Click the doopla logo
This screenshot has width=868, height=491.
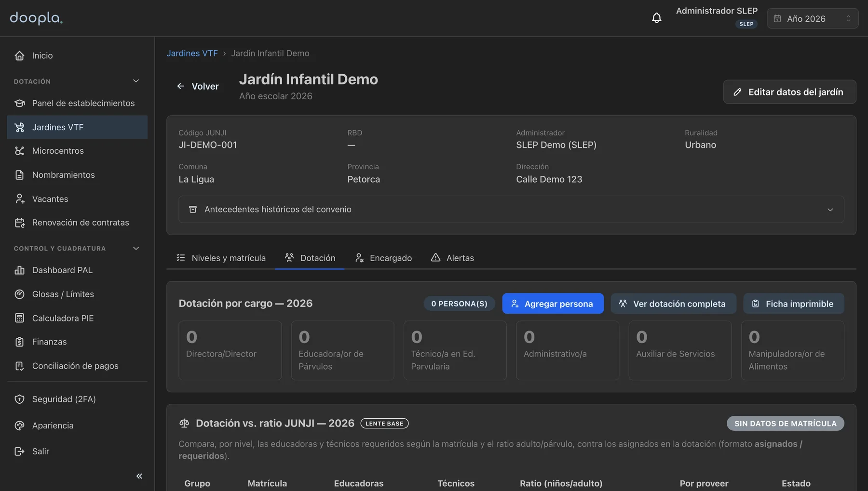[x=36, y=18]
